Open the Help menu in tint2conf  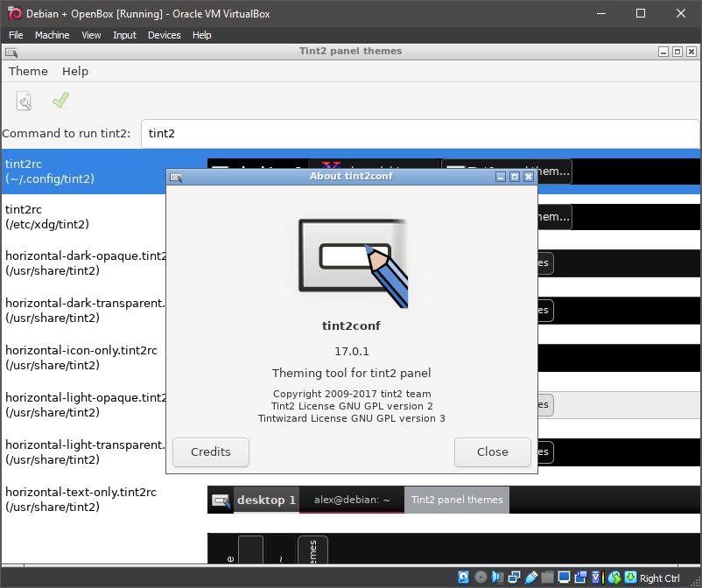[x=74, y=71]
